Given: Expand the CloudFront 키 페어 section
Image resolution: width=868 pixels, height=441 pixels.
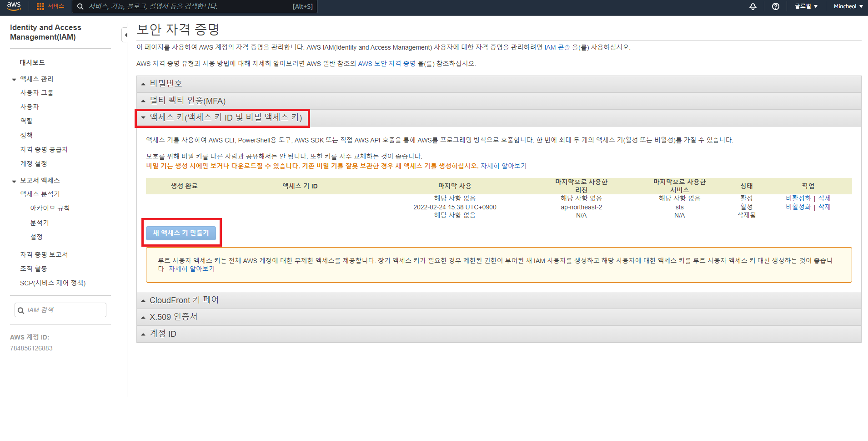Looking at the screenshot, I should [x=499, y=300].
